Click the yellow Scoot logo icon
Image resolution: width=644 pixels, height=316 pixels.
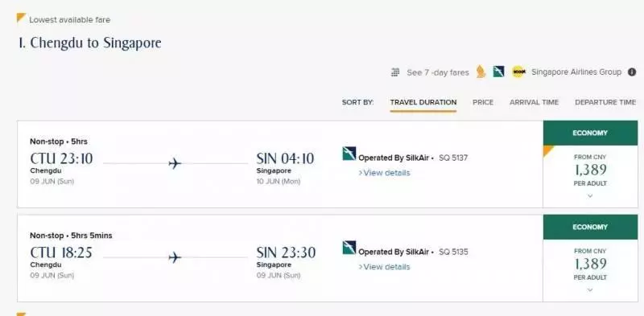tap(519, 72)
